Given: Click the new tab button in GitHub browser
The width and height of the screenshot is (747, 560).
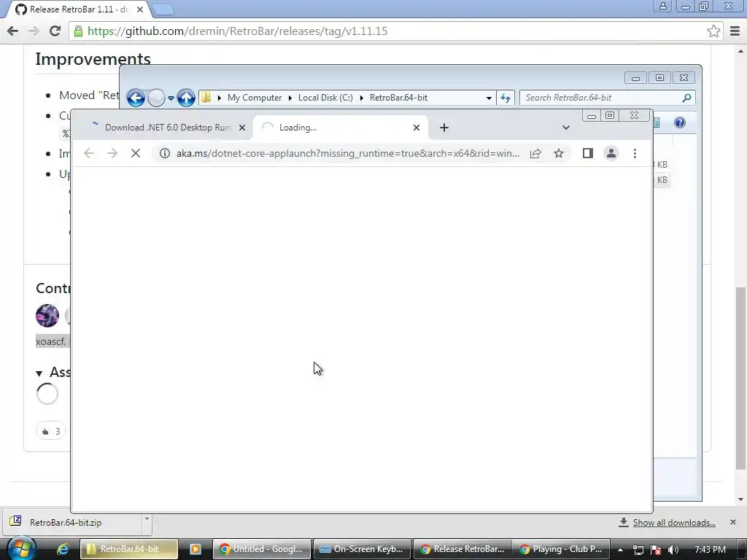Looking at the screenshot, I should pos(163,9).
